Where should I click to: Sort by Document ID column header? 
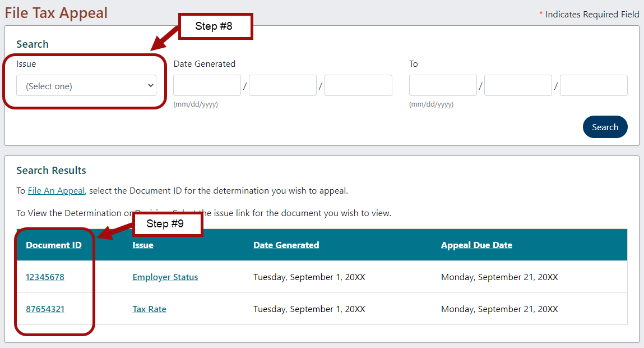[54, 245]
